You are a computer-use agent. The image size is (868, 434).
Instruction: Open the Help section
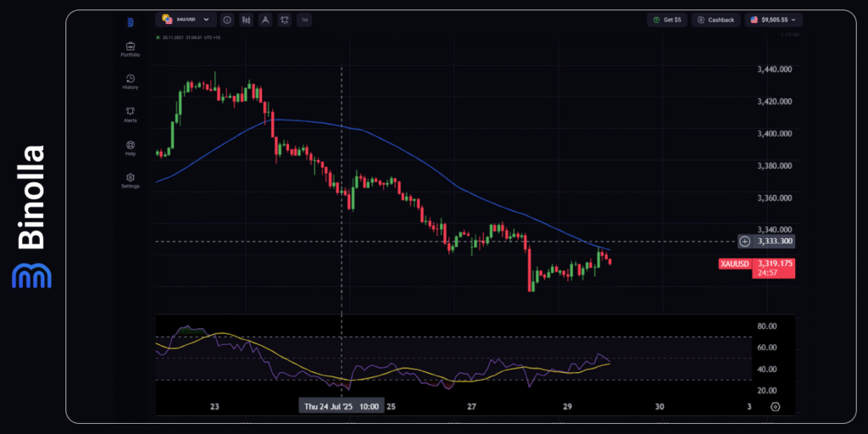(x=130, y=147)
